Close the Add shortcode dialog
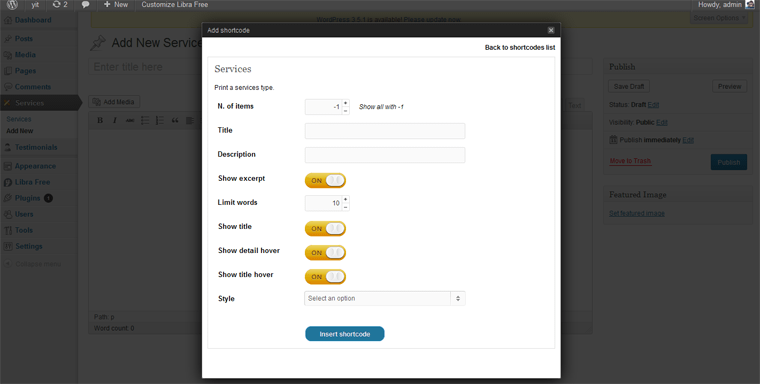The height and width of the screenshot is (384, 760). point(551,30)
